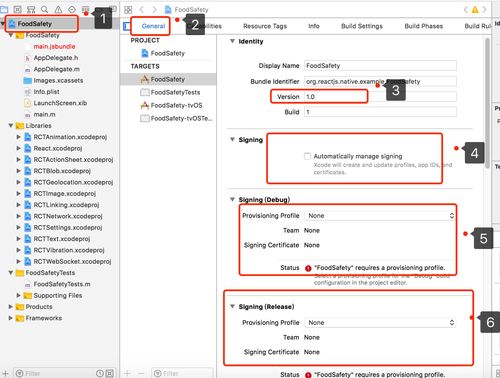Screen dimensions: 500x378
Task: Open the project navigator folder icon
Action: [4, 9]
